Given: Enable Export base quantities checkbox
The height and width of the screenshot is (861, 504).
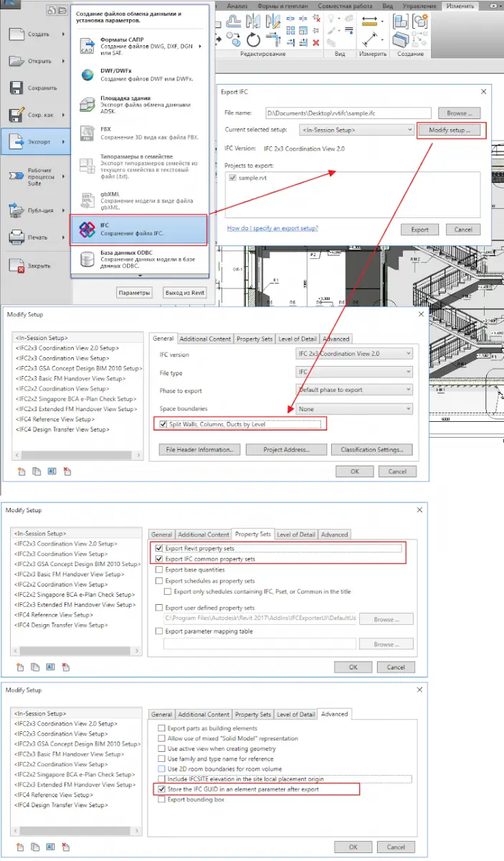Looking at the screenshot, I should click(159, 570).
